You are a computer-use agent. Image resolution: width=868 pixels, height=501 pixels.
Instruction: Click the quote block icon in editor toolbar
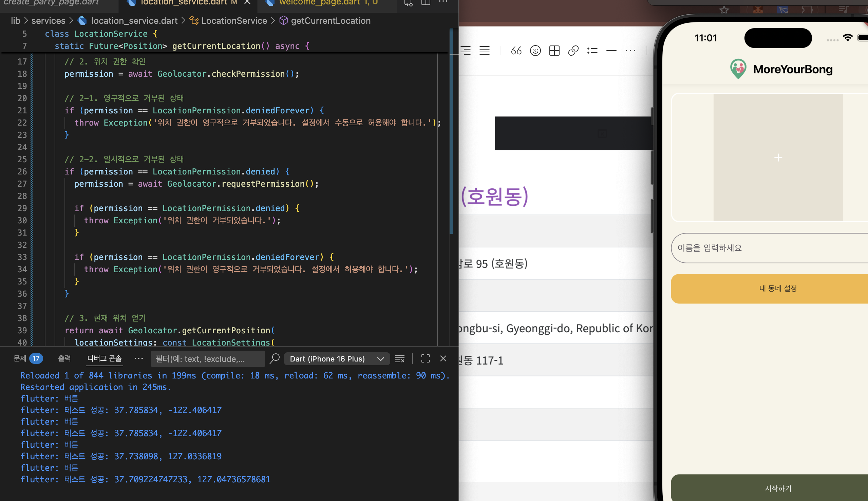coord(516,51)
